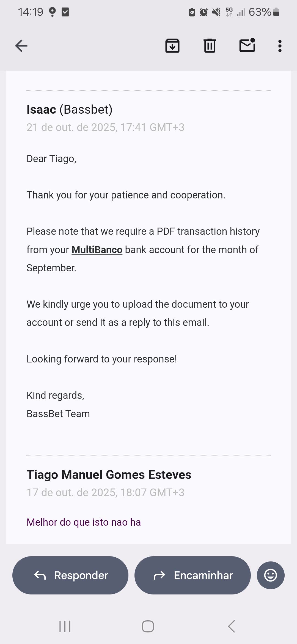The width and height of the screenshot is (297, 644).
Task: Go back to the inbox
Action: click(21, 46)
